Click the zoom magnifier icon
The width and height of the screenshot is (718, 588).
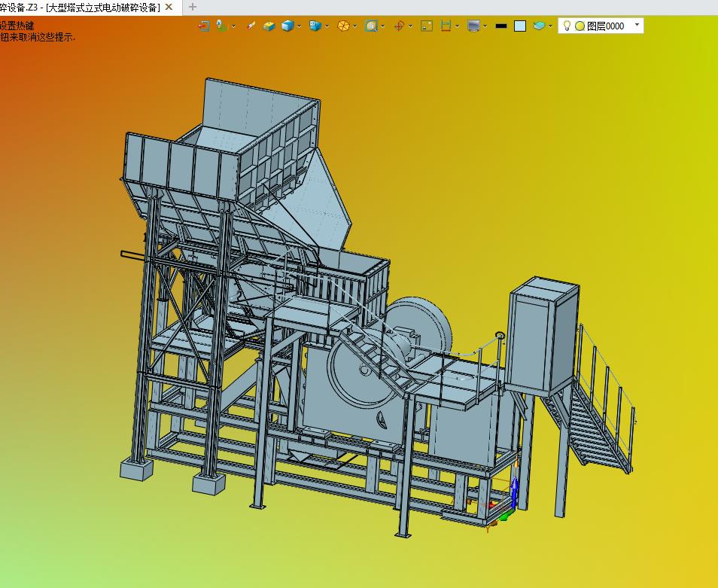tap(371, 26)
